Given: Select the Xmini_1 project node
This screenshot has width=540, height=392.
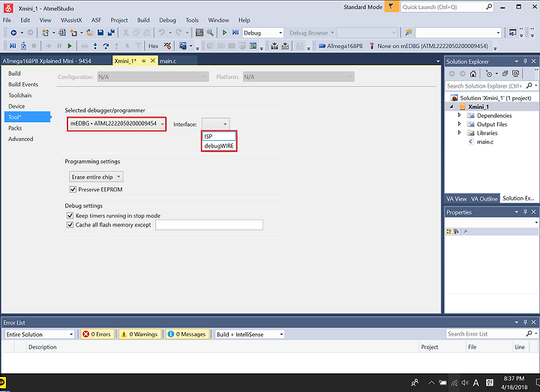Looking at the screenshot, I should coord(478,106).
